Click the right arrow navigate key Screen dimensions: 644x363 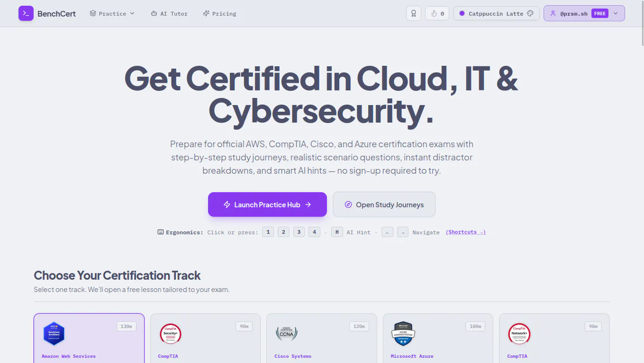(402, 232)
